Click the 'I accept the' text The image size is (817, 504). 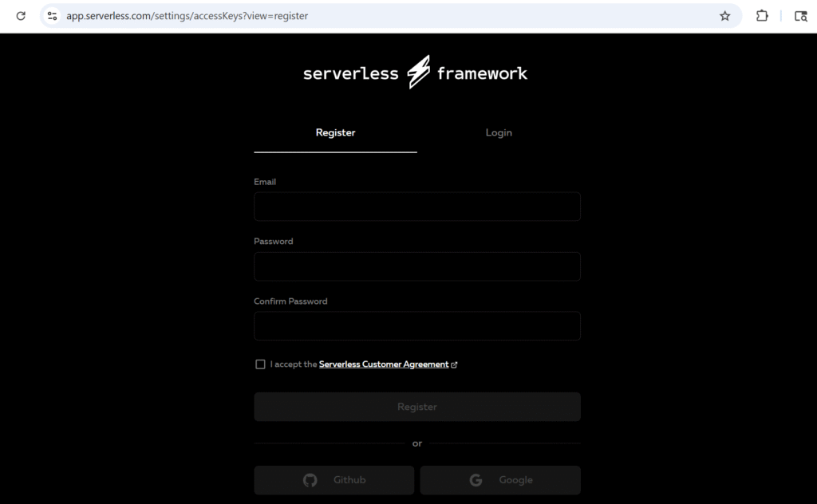[x=294, y=364]
